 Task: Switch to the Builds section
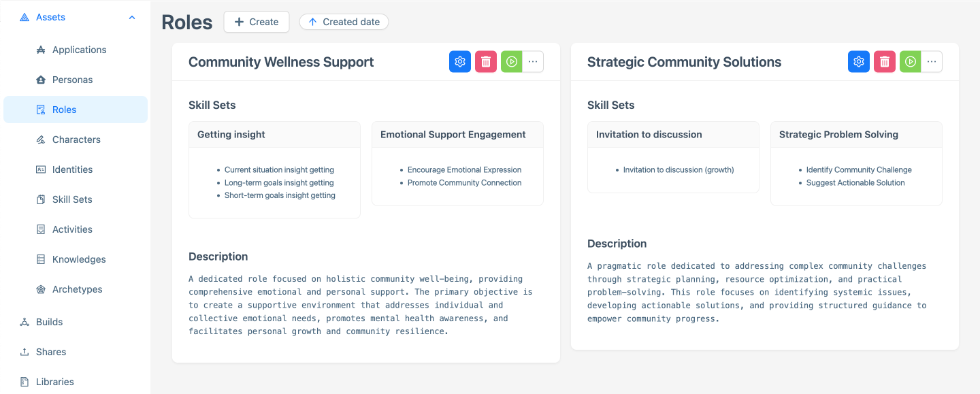[48, 321]
